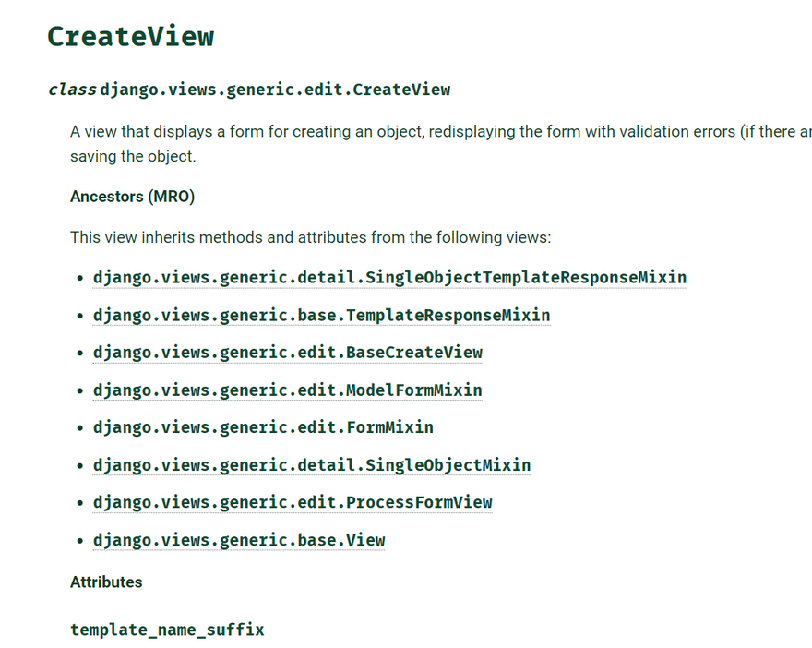Image resolution: width=812 pixels, height=648 pixels.
Task: Click the 'saving the object.' text line
Action: click(133, 156)
